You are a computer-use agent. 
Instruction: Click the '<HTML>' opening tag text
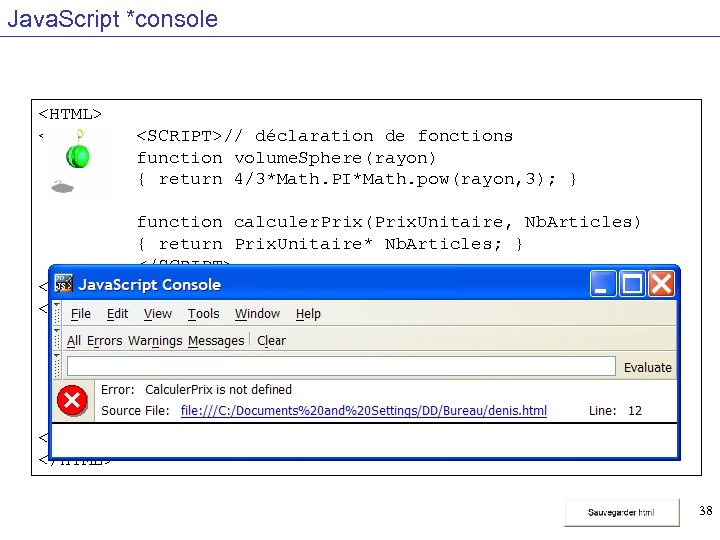point(70,114)
